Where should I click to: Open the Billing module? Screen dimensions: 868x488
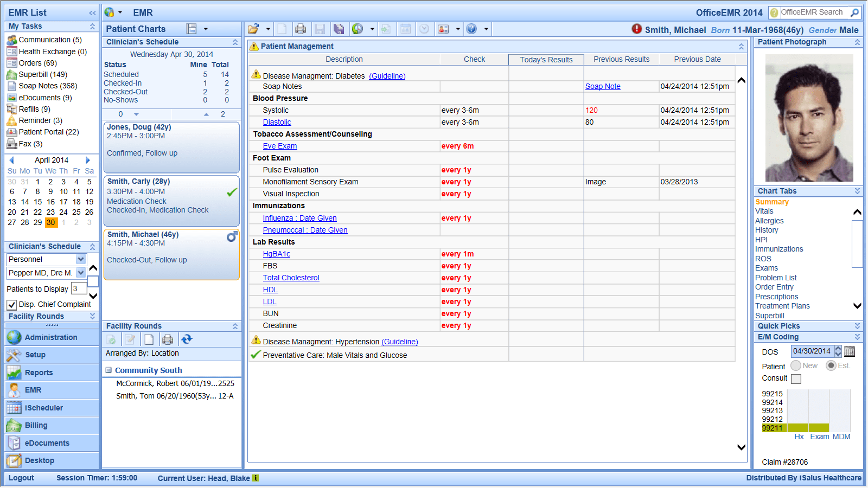click(x=36, y=426)
